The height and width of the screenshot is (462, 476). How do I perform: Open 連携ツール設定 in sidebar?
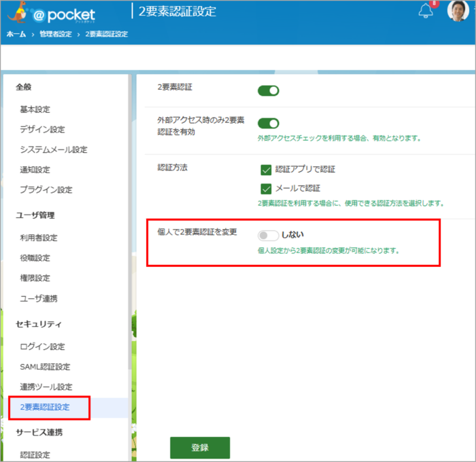(46, 387)
